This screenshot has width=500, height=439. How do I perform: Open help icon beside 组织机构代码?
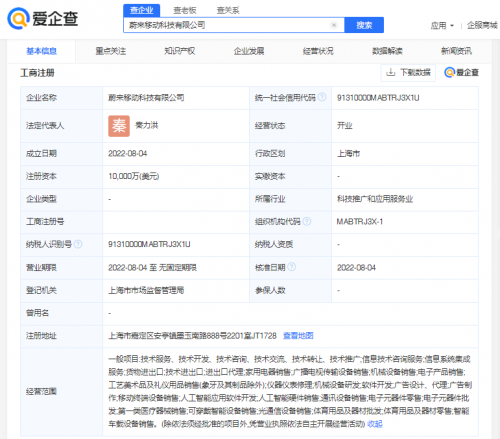click(307, 221)
